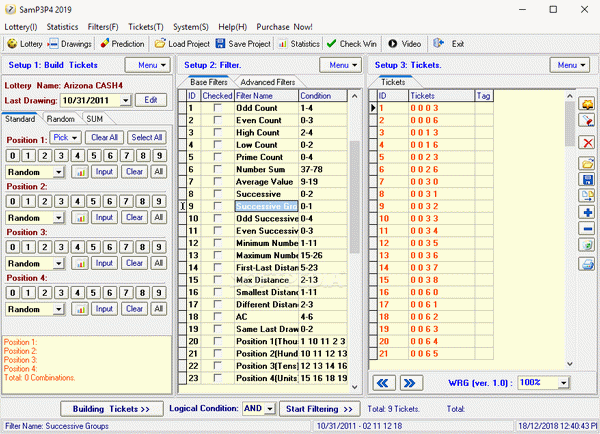Click the chart icon under Position 1
Image resolution: width=600 pixels, height=434 pixels.
(80, 172)
